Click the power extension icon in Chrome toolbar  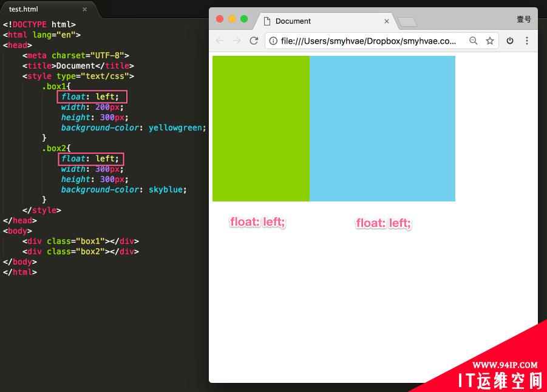[510, 41]
